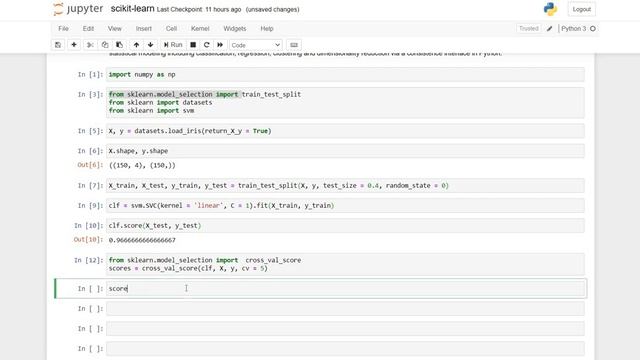Insert a cell below with plus icon

[74, 45]
